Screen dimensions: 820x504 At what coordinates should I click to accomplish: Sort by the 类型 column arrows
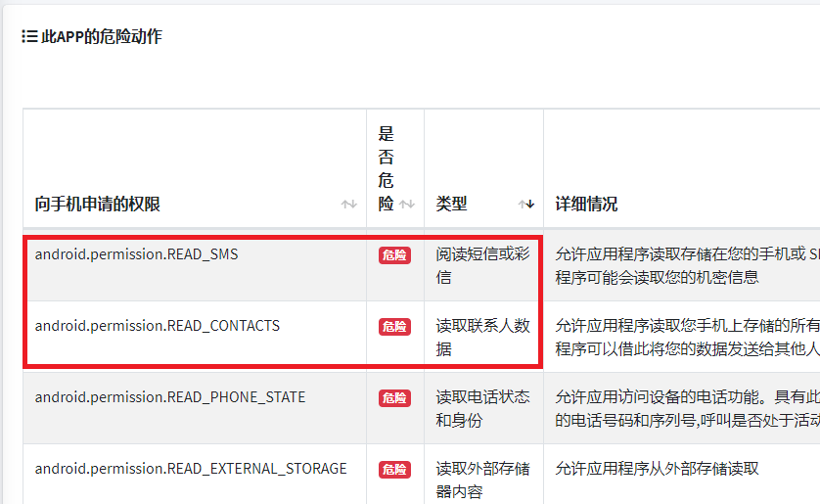526,204
